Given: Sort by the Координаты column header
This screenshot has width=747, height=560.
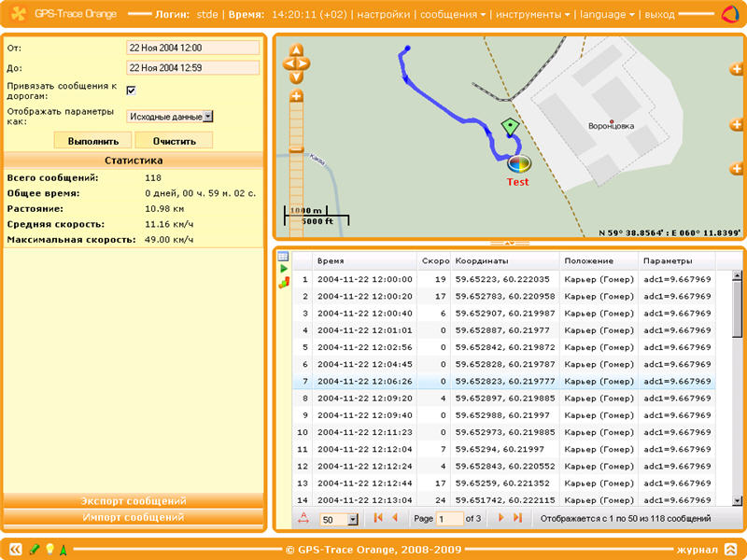Looking at the screenshot, I should coord(505,261).
